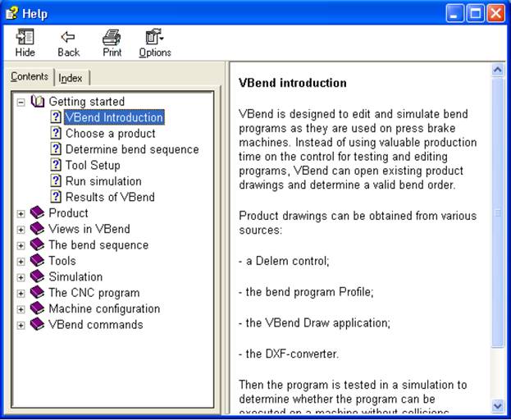Open the Run simulation topic

[103, 181]
